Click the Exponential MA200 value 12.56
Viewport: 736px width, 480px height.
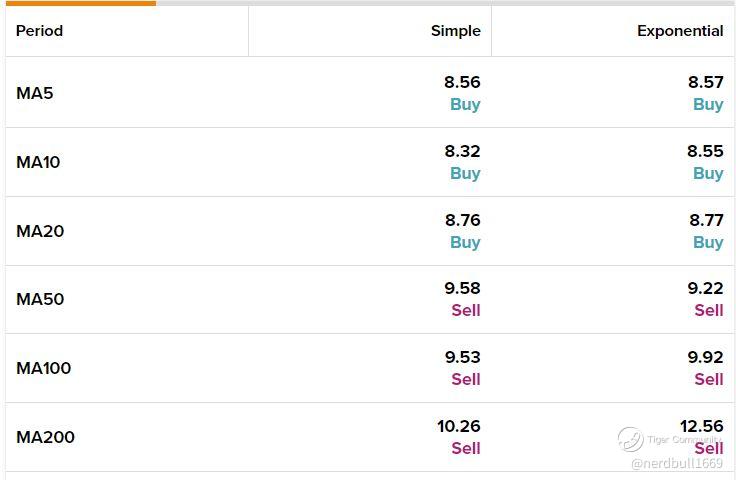(702, 426)
